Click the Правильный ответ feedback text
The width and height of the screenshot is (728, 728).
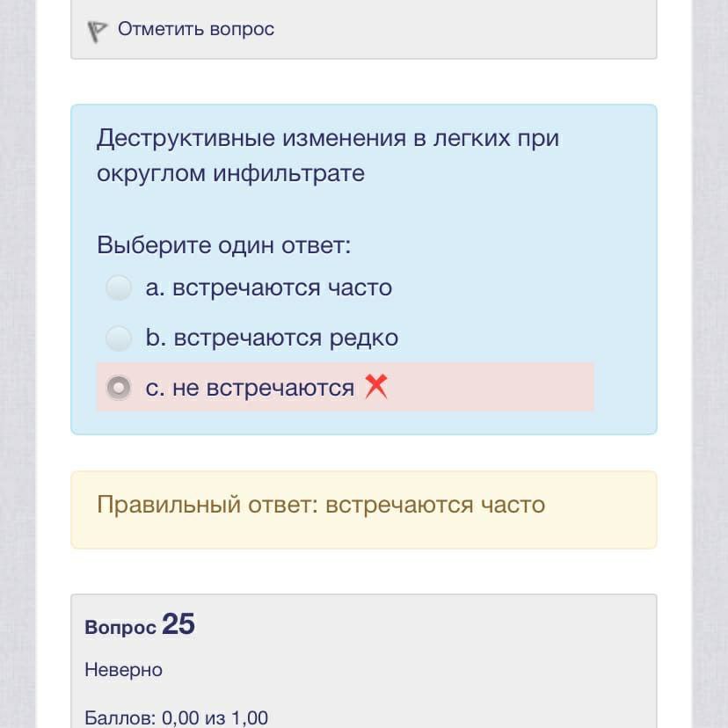(321, 505)
